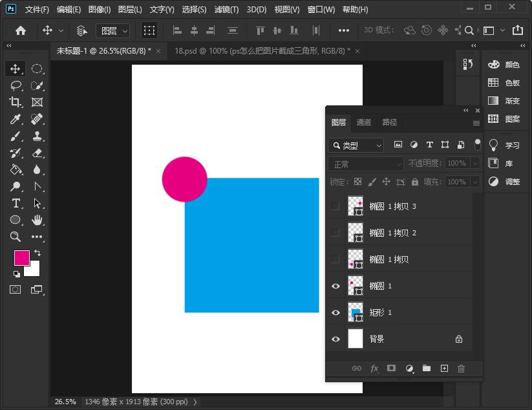This screenshot has height=410, width=532.
Task: Open the 学习 panel button
Action: point(505,145)
